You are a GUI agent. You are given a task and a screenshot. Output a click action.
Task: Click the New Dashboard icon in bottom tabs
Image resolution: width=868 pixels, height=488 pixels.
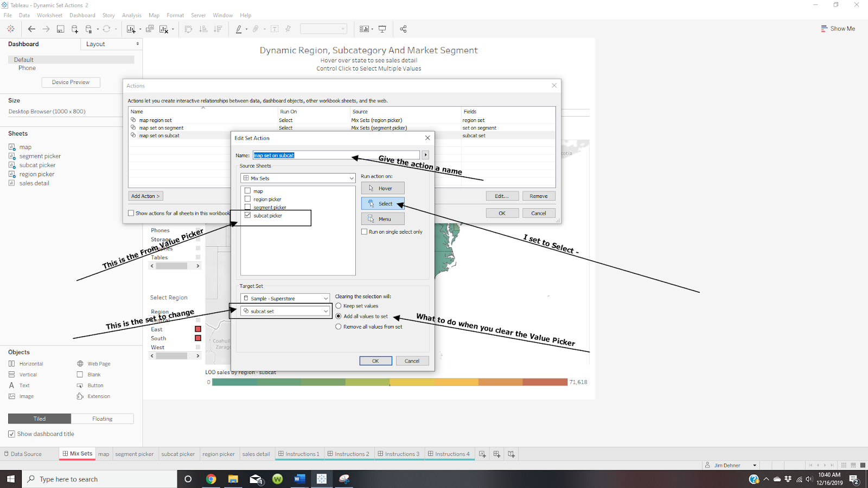(x=497, y=454)
